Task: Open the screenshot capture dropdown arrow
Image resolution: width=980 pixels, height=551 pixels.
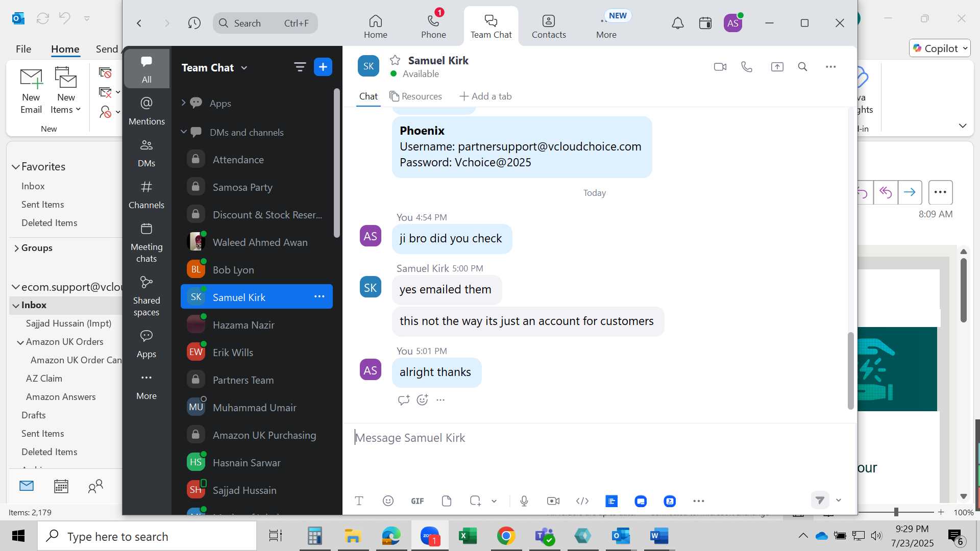Action: (x=494, y=501)
